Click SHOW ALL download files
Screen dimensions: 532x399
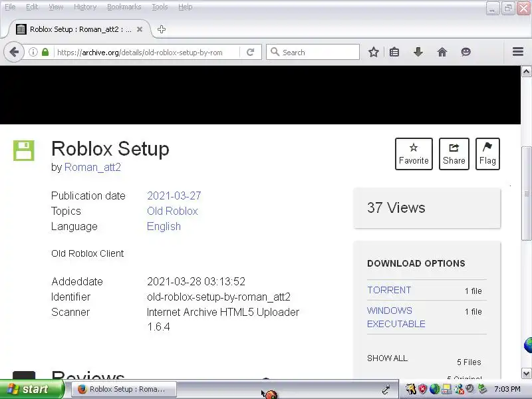click(387, 358)
